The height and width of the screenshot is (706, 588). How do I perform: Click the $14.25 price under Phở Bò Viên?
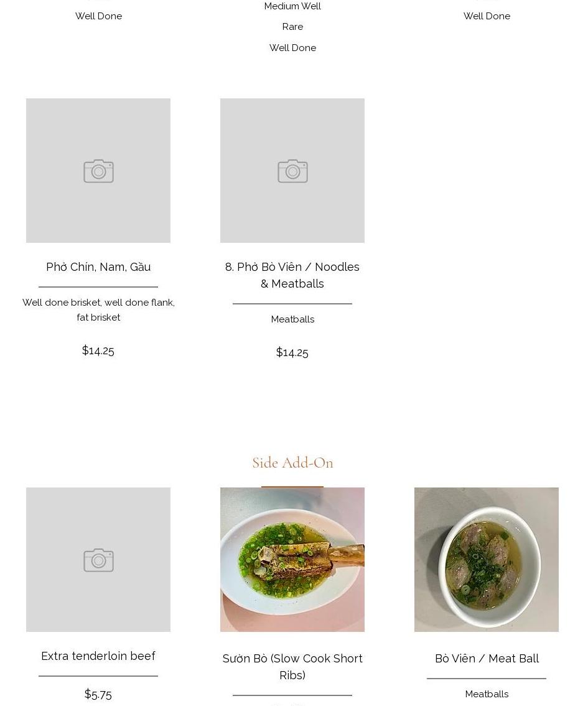[x=292, y=352]
